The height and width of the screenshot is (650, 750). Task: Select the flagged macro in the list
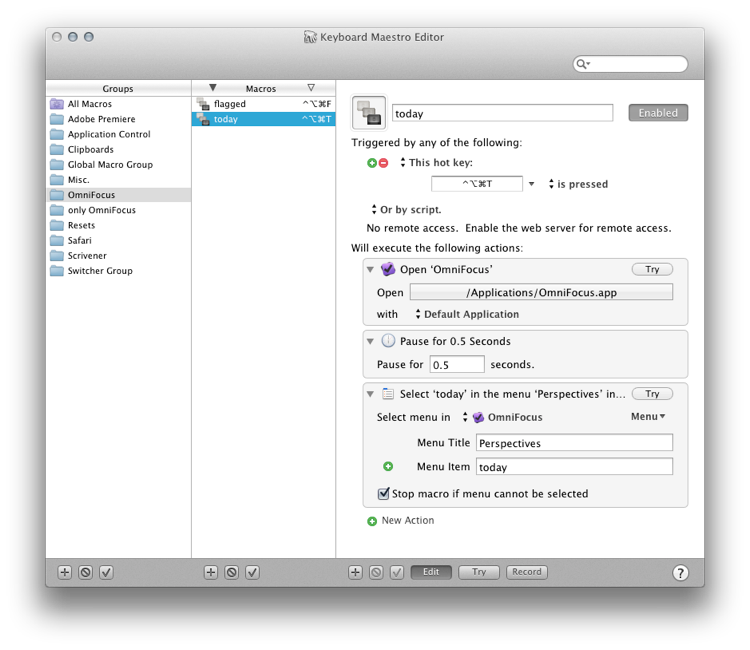264,104
